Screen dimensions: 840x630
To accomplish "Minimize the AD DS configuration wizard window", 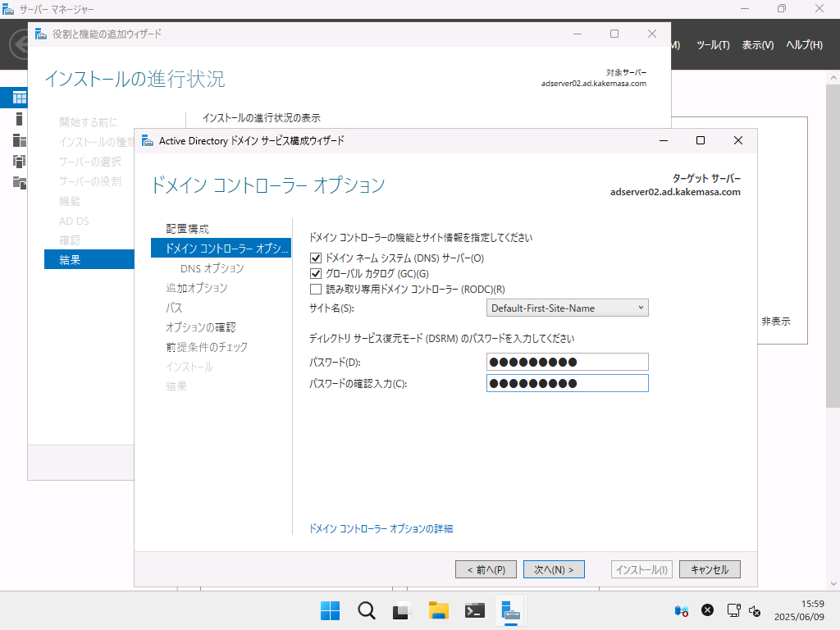I will click(663, 140).
